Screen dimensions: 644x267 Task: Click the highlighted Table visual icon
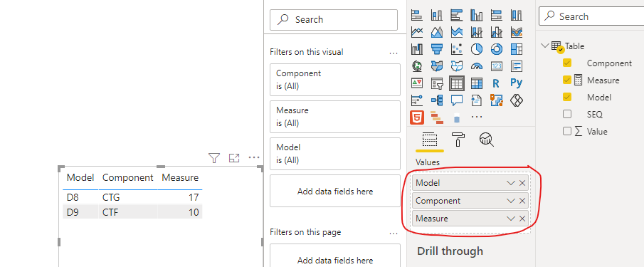point(456,83)
